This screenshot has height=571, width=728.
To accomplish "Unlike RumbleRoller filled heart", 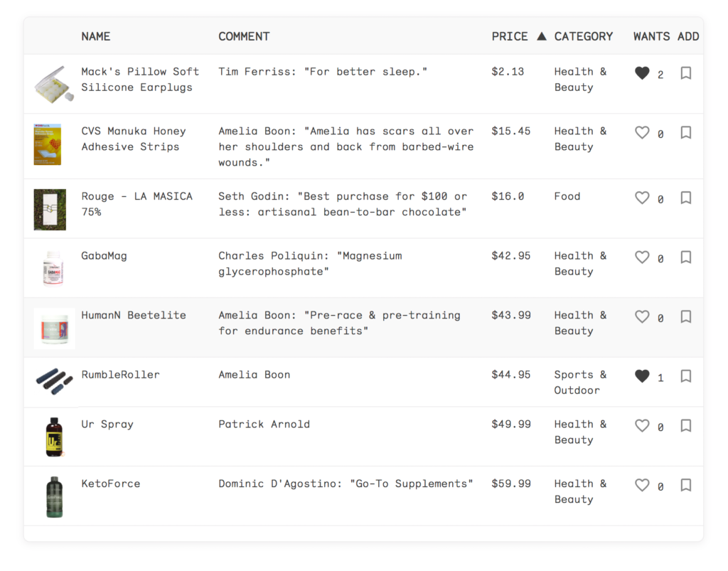I will [642, 376].
